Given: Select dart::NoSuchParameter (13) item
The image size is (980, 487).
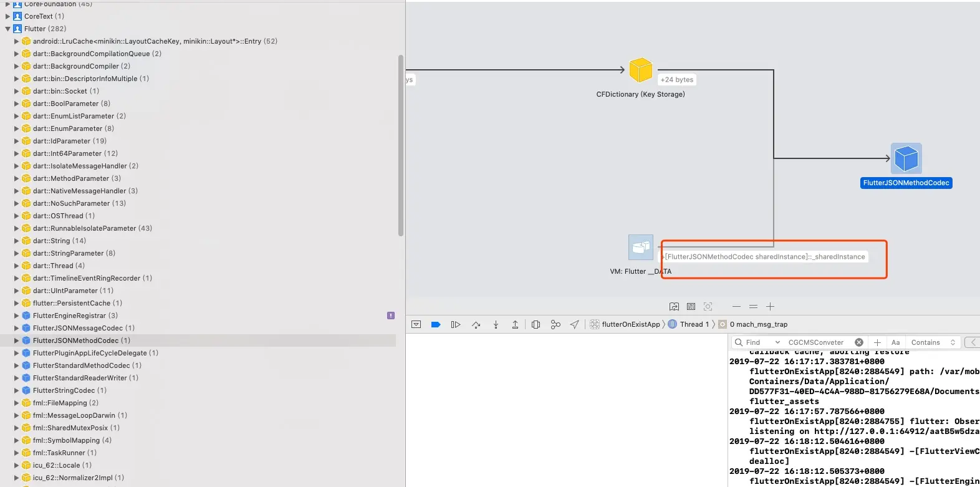Looking at the screenshot, I should pos(79,203).
